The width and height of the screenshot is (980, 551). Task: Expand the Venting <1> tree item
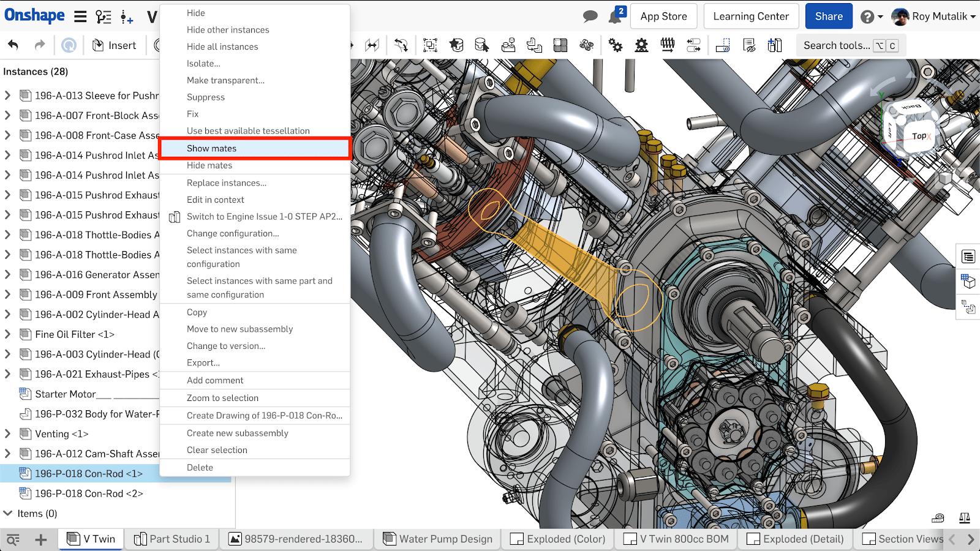(x=7, y=434)
